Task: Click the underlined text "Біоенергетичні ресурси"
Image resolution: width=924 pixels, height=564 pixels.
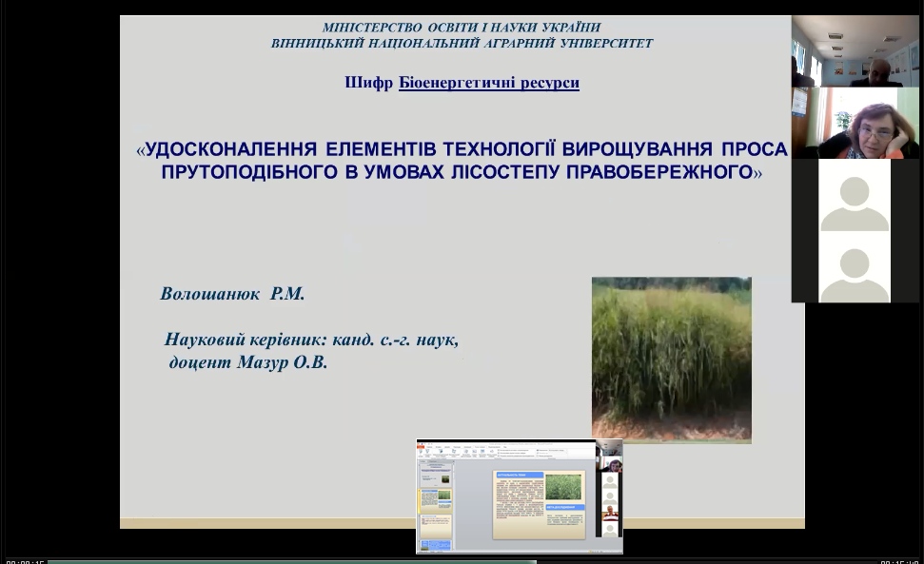Action: coord(489,83)
